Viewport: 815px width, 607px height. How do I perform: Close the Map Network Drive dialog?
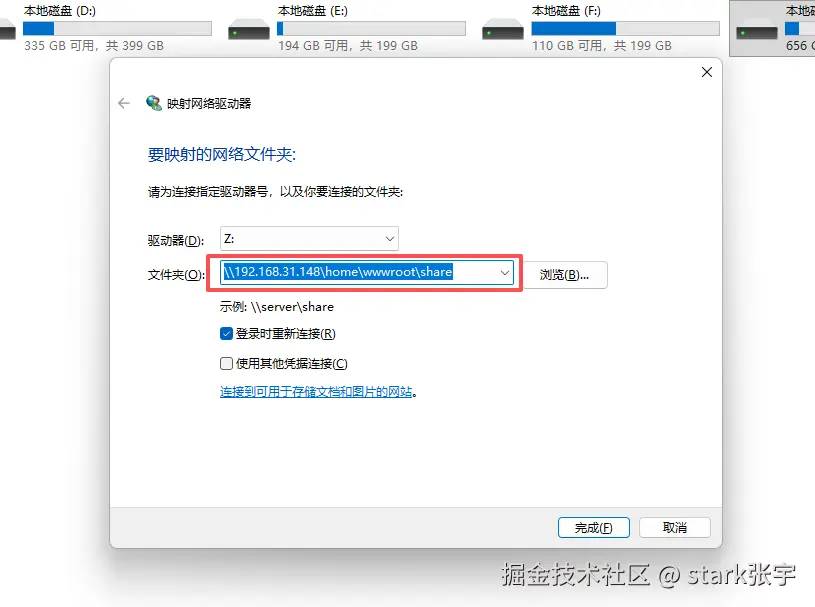707,72
